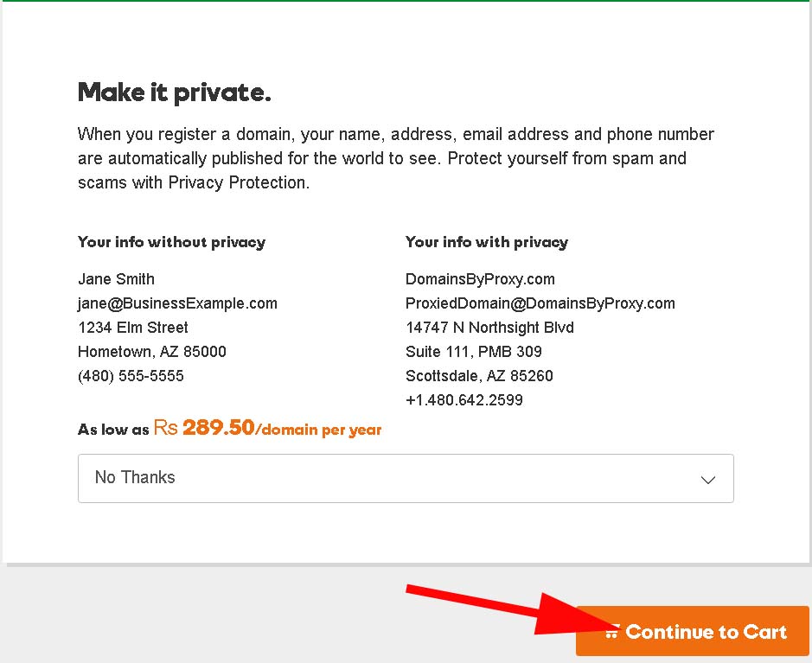Click the Jane Smith name text
812x663 pixels.
point(116,279)
